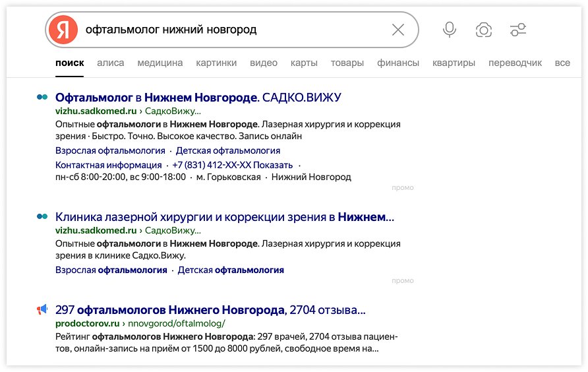Viewport: 588px width, 372px height.
Task: Click the red Yandex logo
Action: click(63, 30)
